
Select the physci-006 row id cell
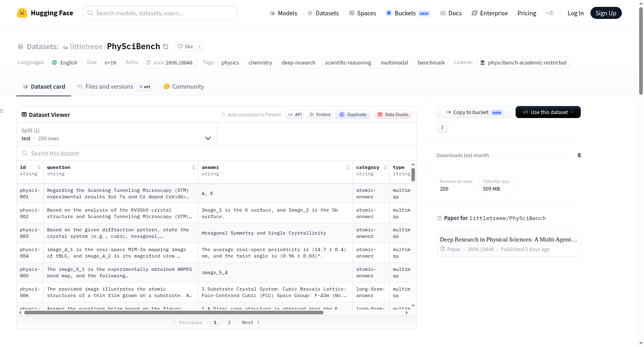coord(30,292)
